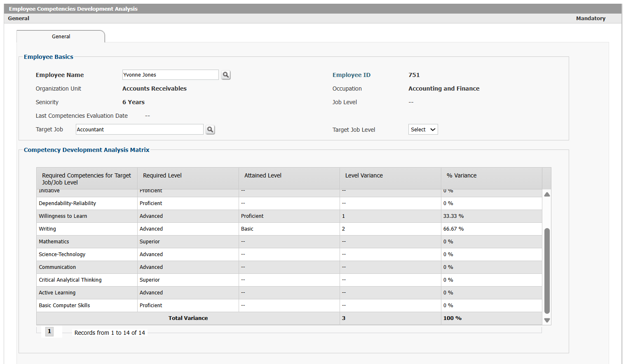
Task: Click the Employee ID label
Action: coord(352,75)
